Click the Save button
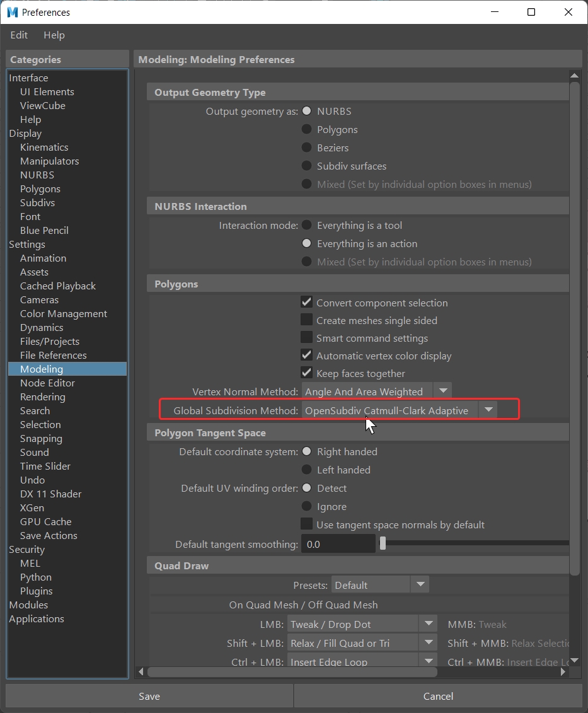 [x=149, y=696]
